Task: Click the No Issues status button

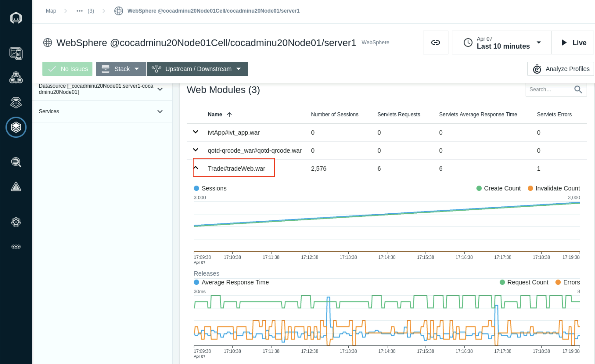Action: (67, 69)
